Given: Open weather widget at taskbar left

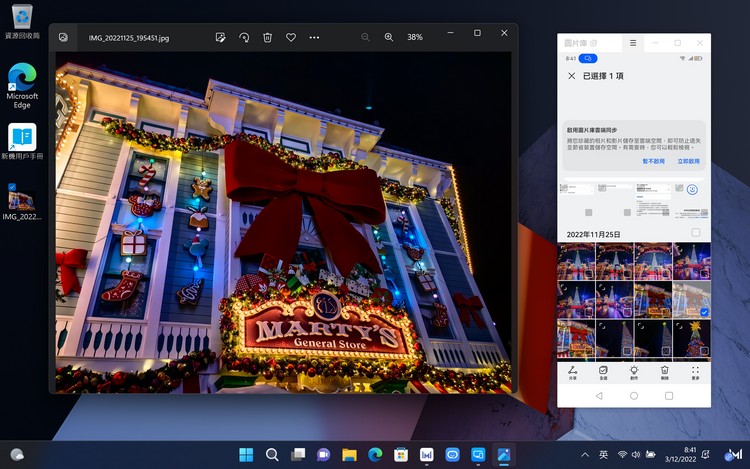Looking at the screenshot, I should pos(17,454).
